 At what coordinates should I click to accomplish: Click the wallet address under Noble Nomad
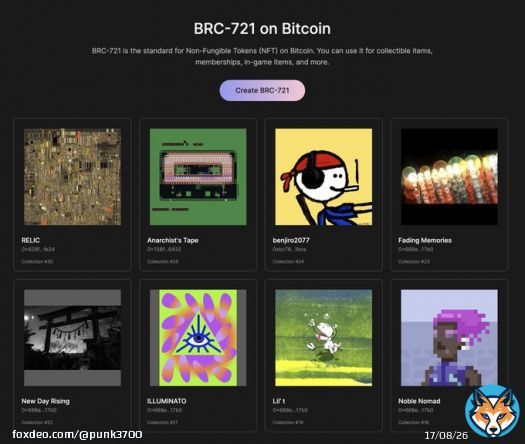click(416, 410)
